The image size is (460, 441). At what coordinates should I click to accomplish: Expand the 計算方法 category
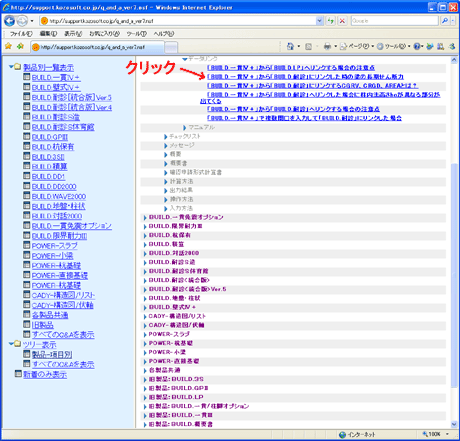point(166,182)
